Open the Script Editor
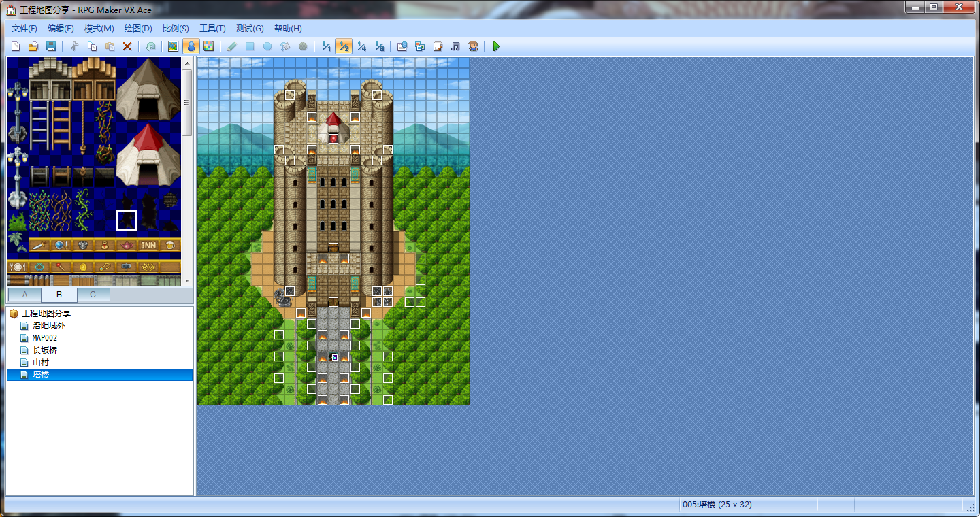Image resolution: width=980 pixels, height=517 pixels. click(438, 46)
